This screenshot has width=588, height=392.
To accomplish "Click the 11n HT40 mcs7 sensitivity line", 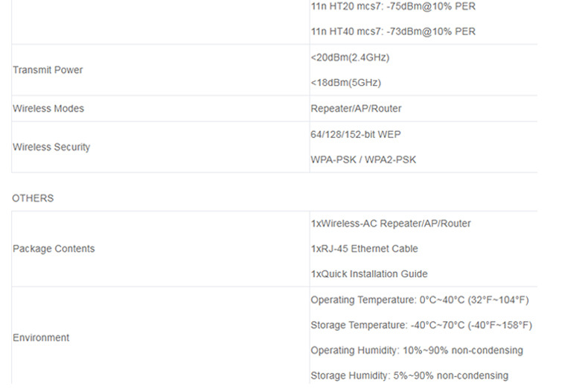I will [392, 31].
